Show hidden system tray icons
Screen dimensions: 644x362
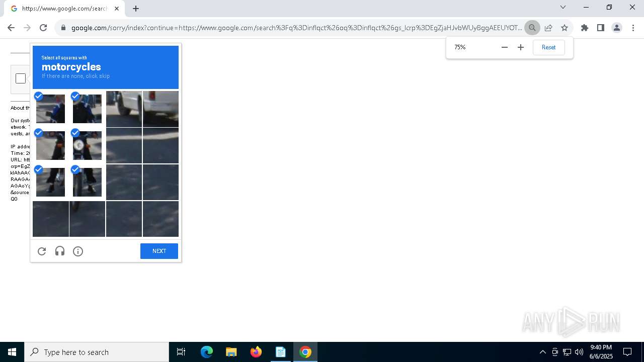(x=542, y=352)
